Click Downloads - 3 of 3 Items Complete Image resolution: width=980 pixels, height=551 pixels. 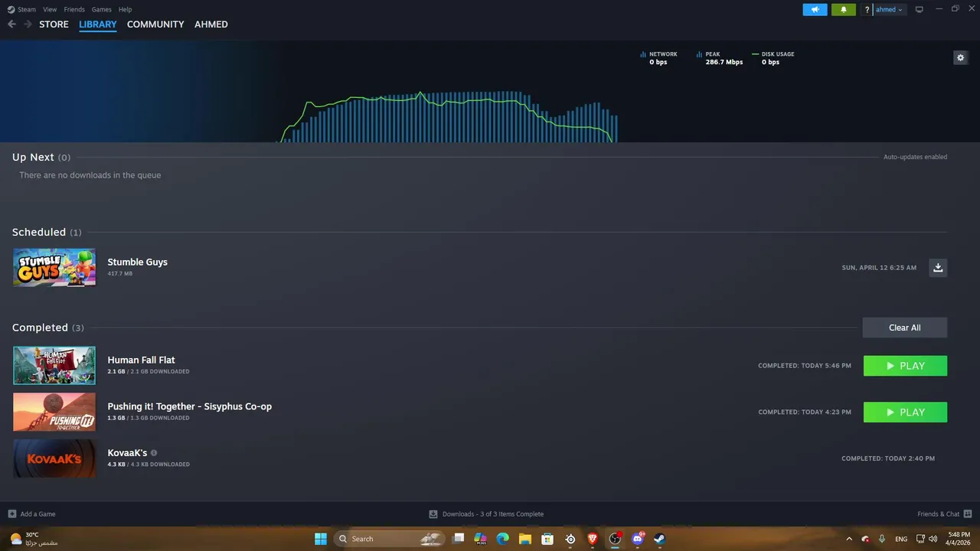pos(493,514)
